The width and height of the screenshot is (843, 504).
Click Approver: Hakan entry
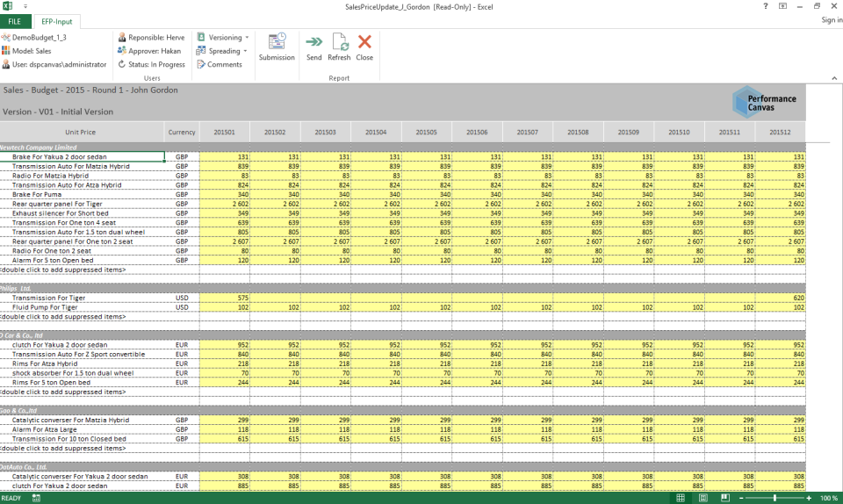pyautogui.click(x=149, y=51)
